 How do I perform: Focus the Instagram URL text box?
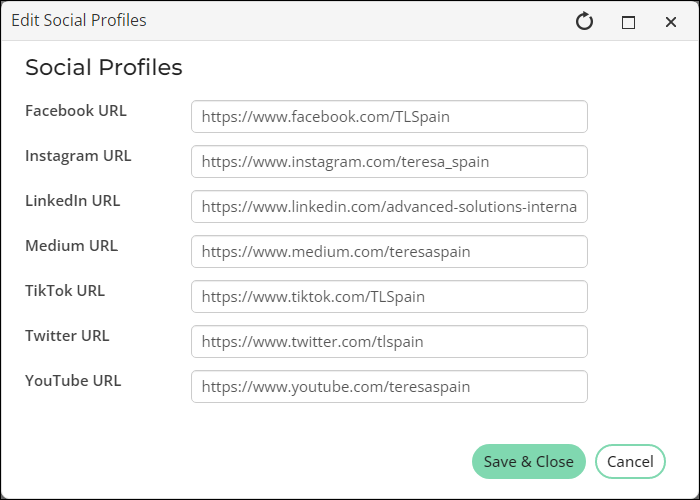click(x=389, y=162)
